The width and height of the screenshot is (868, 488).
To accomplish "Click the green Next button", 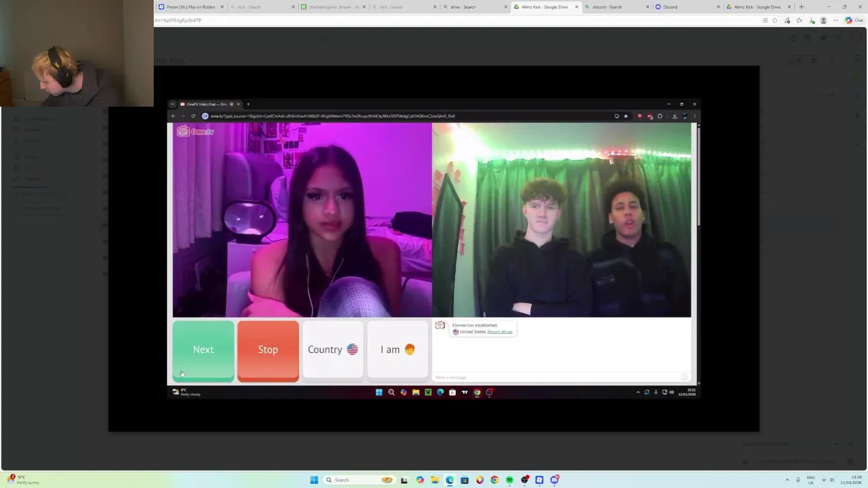I will pyautogui.click(x=203, y=351).
